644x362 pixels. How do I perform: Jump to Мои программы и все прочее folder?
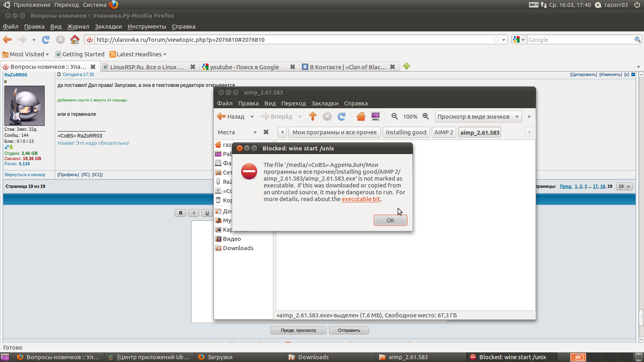(334, 132)
